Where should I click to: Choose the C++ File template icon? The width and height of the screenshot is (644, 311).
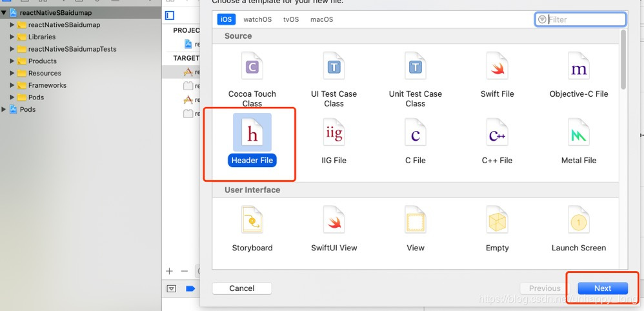pyautogui.click(x=497, y=133)
